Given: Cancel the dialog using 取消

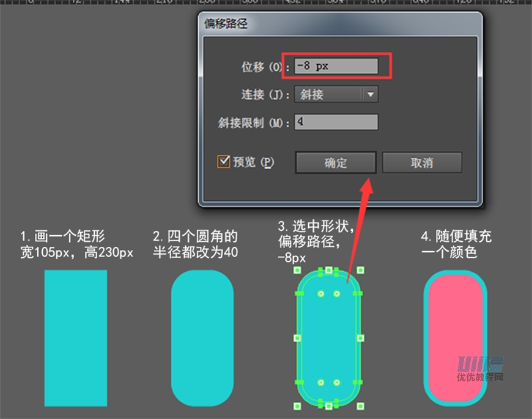Looking at the screenshot, I should [422, 162].
